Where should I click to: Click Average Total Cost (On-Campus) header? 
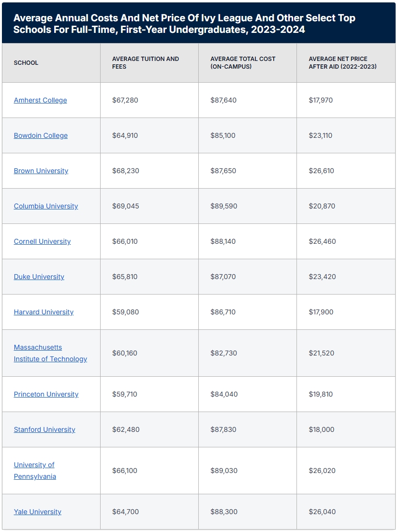tap(243, 63)
